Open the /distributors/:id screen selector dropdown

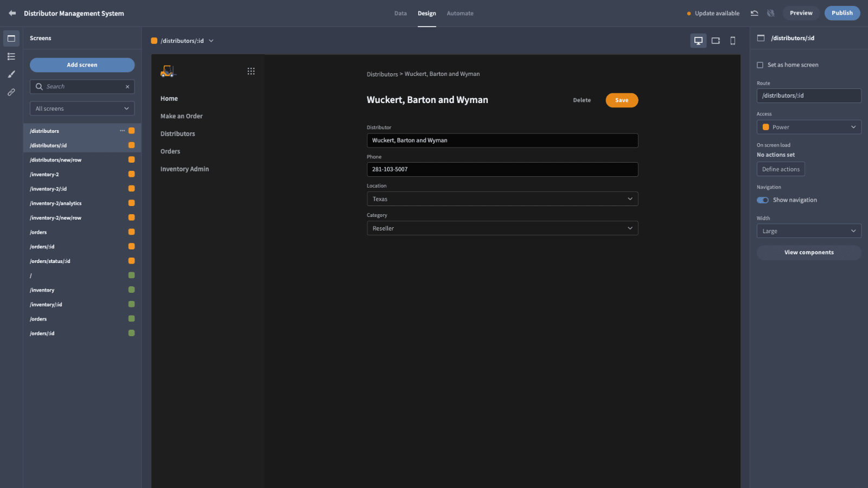[x=182, y=41]
